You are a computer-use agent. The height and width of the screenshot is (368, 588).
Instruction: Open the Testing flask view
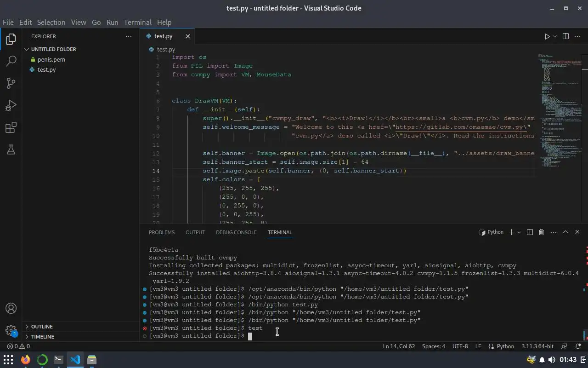tap(11, 149)
